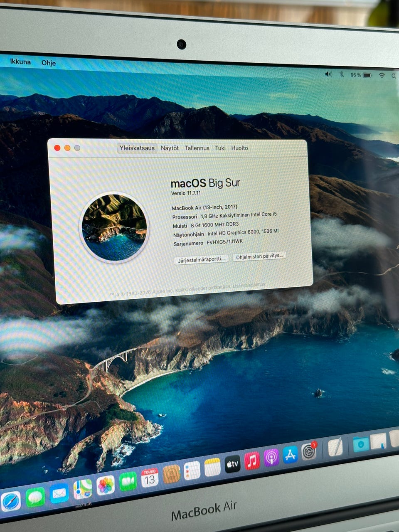The image size is (399, 532).
Task: Click the battery 95 % status icon
Action: [361, 75]
